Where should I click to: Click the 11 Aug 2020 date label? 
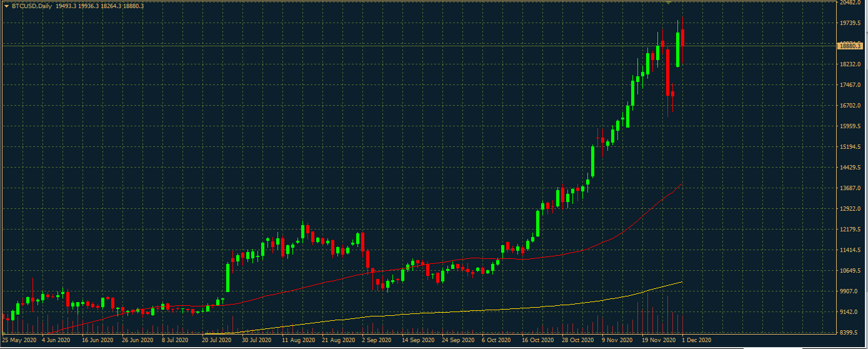[298, 341]
